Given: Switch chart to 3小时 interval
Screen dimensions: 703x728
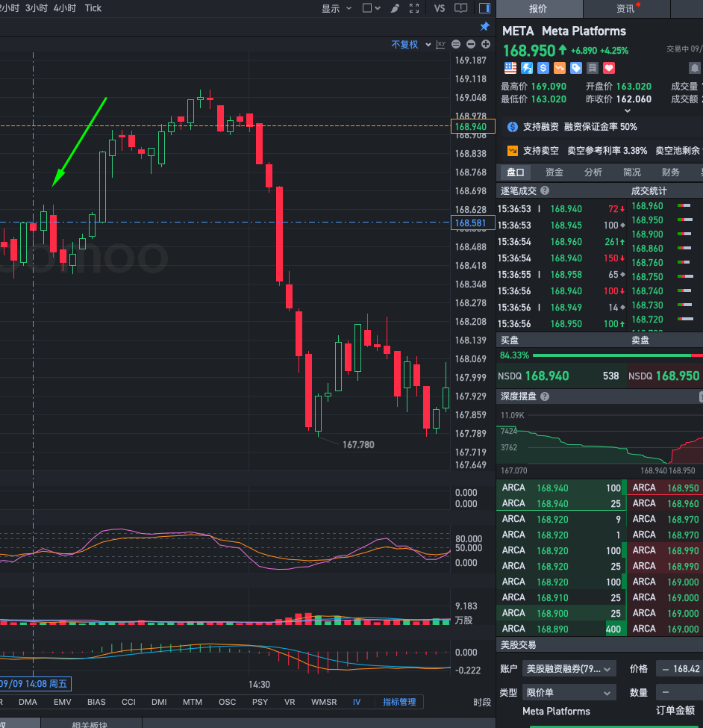Looking at the screenshot, I should (37, 8).
